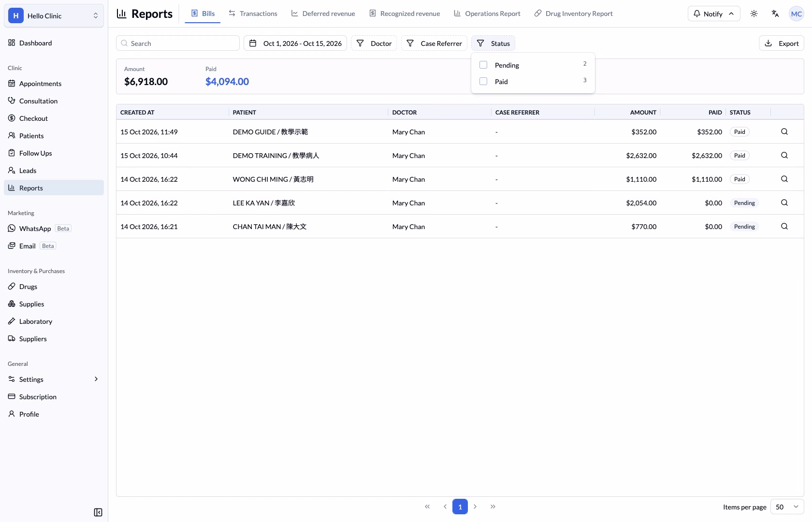Open the Oct 1 - Oct 15 date range picker

click(295, 43)
